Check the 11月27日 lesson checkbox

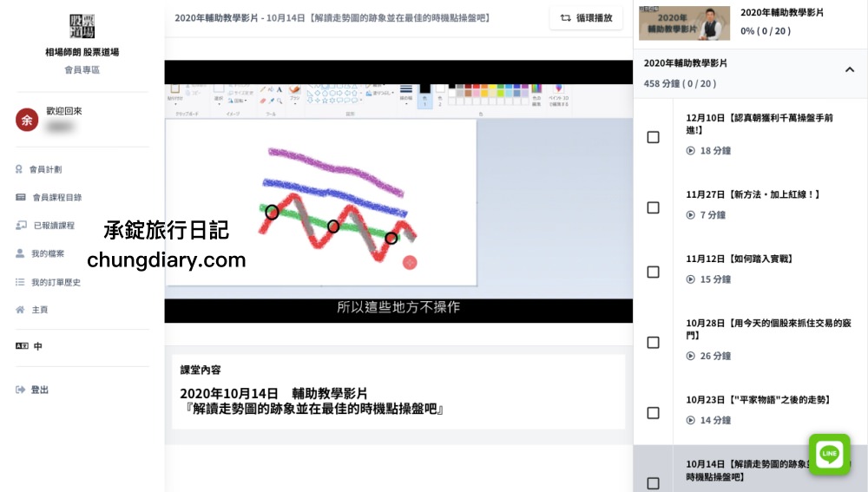[x=654, y=207]
